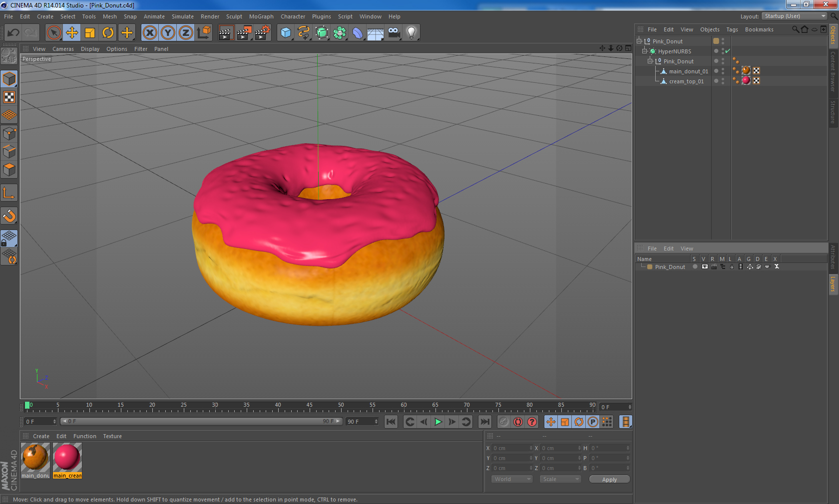Open the Object Manager Tags menu
This screenshot has width=839, height=504.
(732, 29)
